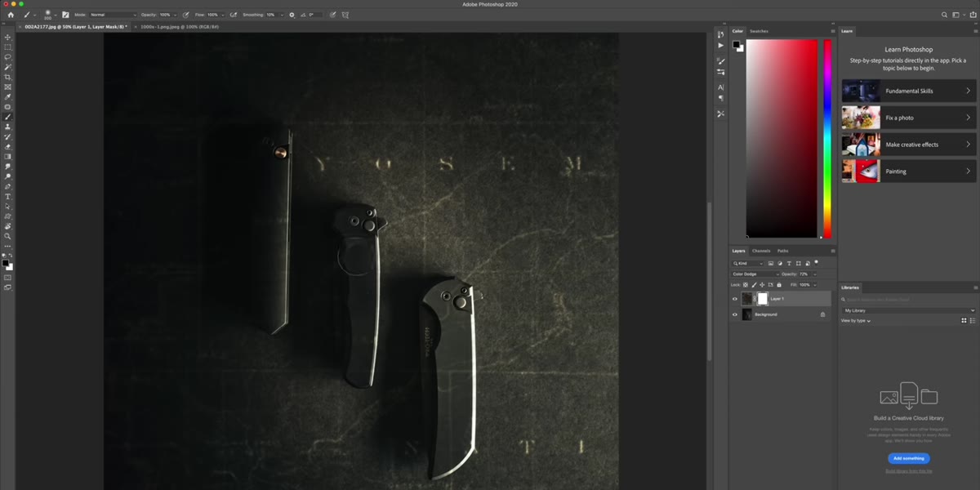Toggle pressure for opacity icon
980x490 pixels.
(x=186, y=15)
